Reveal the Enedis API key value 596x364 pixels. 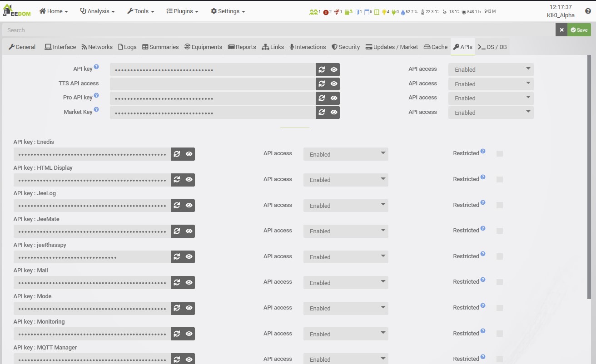(189, 154)
